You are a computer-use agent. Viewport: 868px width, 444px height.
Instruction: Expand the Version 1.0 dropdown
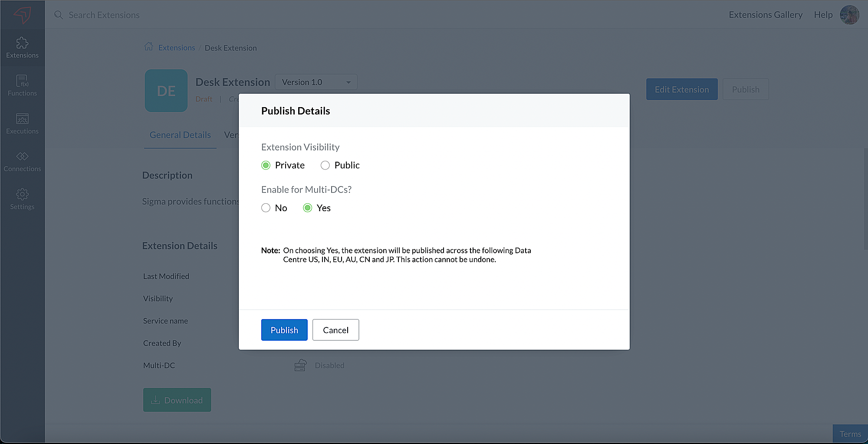(x=316, y=82)
